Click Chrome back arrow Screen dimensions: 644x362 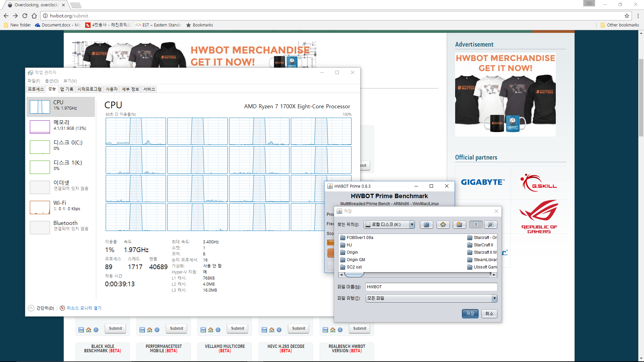click(x=6, y=16)
